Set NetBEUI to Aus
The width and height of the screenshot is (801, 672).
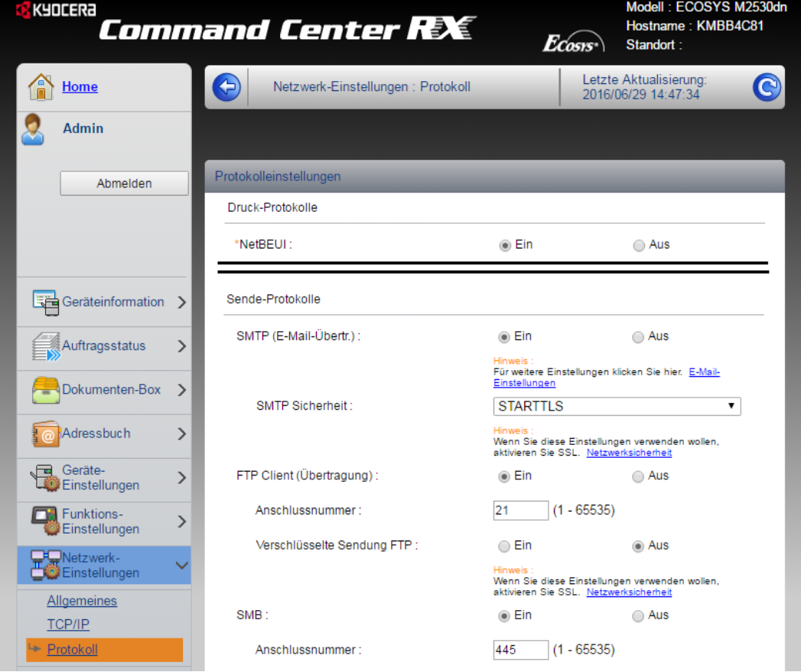(x=639, y=245)
